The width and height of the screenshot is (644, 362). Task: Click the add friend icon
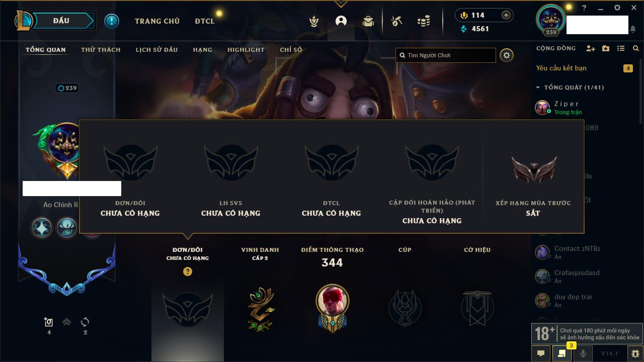tap(591, 48)
